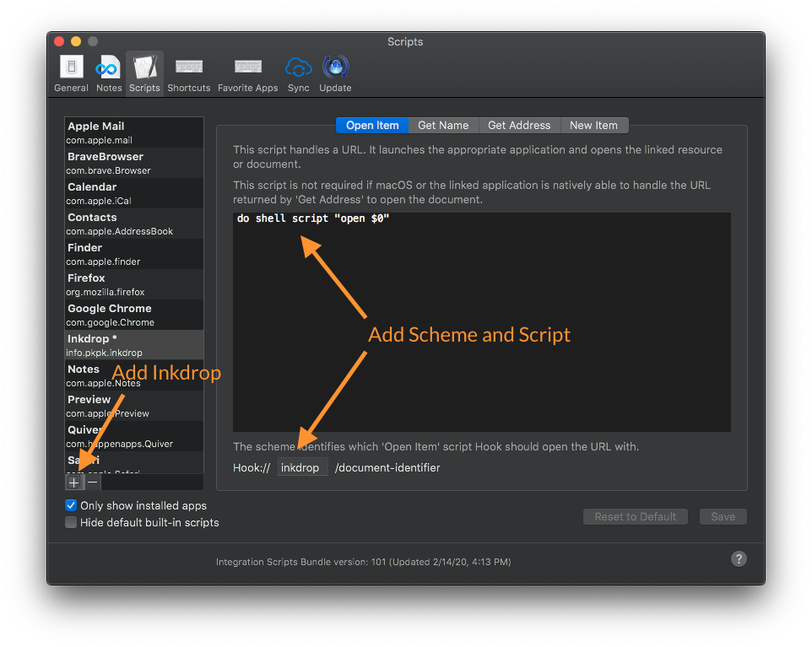This screenshot has height=647, width=812.
Task: Open the Shortcuts preferences pane
Action: [x=188, y=74]
